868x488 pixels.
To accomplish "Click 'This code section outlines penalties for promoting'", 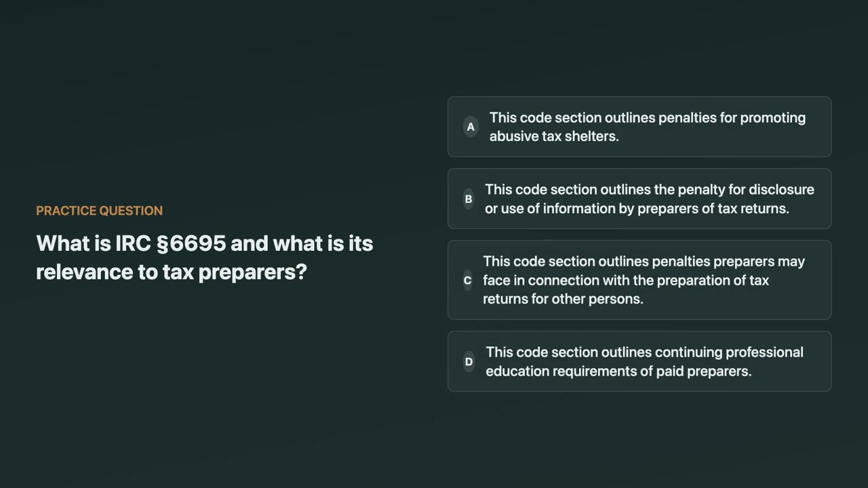I will 648,118.
